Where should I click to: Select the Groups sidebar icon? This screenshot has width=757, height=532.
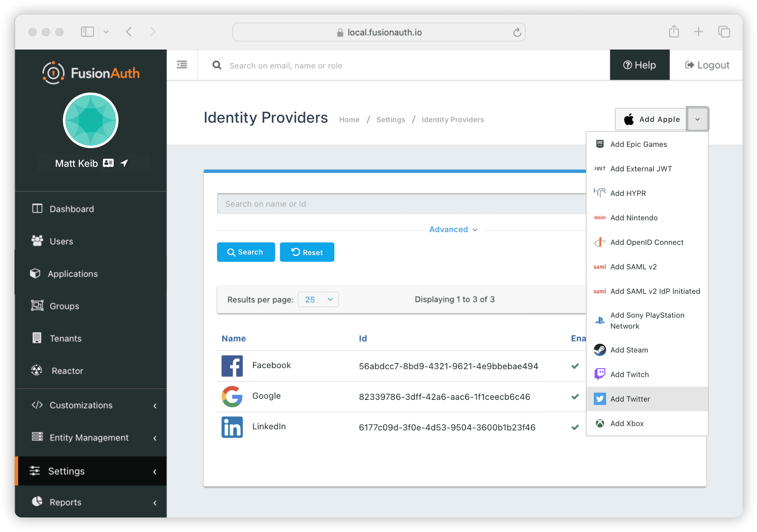click(x=37, y=306)
